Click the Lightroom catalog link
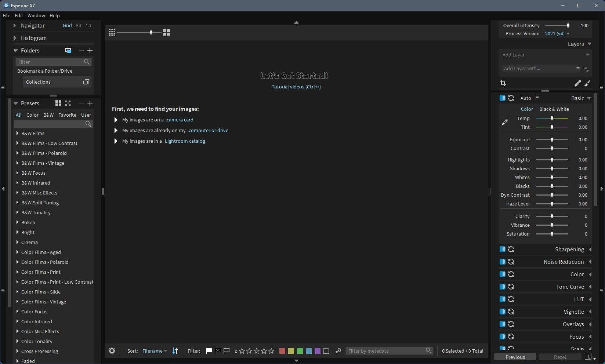 tap(185, 141)
